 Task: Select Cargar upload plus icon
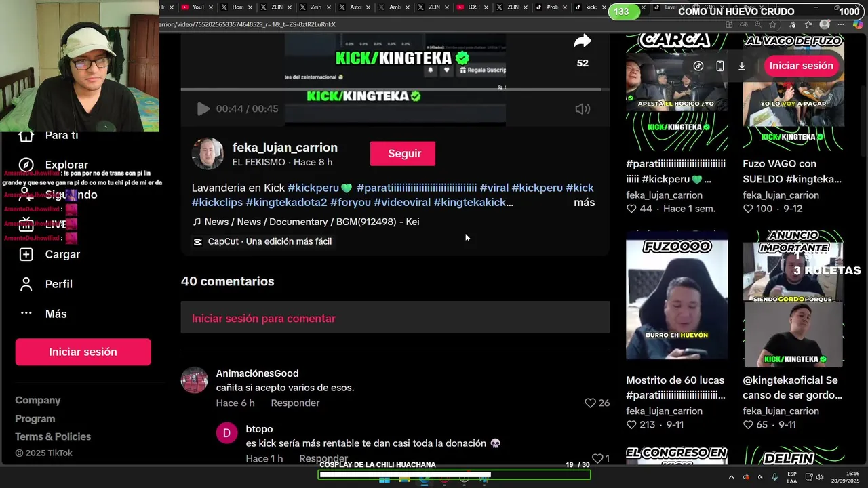point(26,254)
